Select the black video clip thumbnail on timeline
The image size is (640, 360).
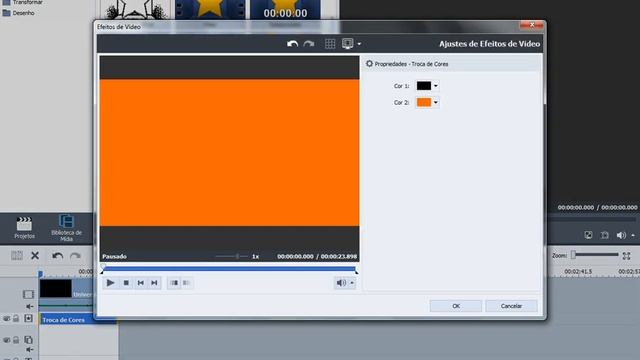click(x=56, y=288)
